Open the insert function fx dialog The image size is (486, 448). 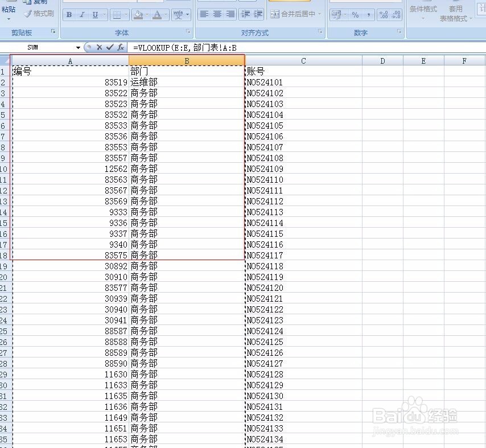120,47
